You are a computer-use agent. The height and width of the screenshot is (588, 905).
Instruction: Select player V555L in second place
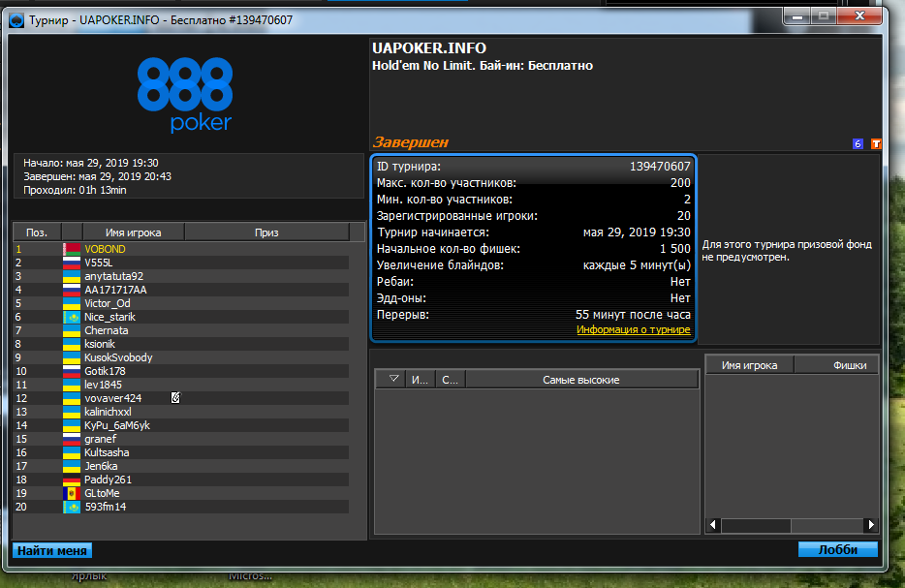99,263
